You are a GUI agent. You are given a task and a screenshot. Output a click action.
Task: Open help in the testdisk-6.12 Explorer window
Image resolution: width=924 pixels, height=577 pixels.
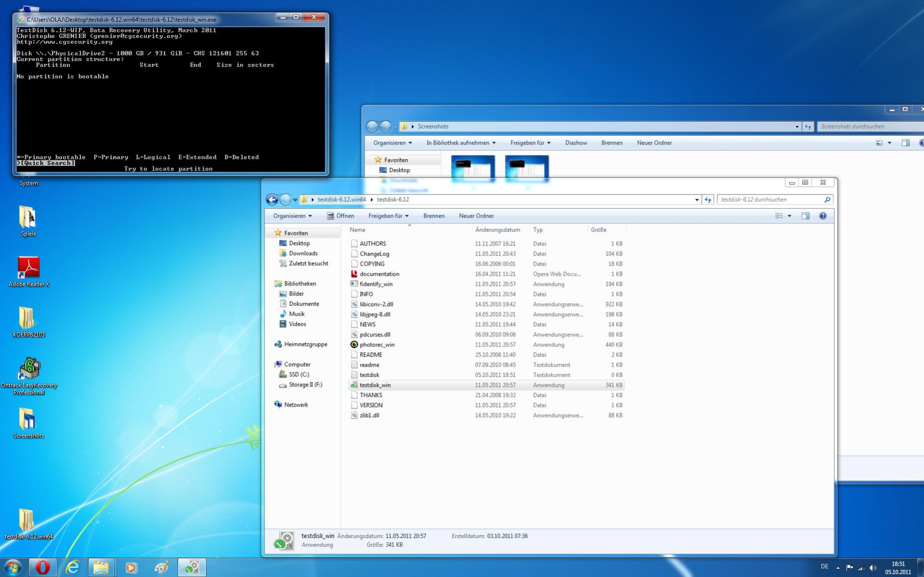pos(823,216)
